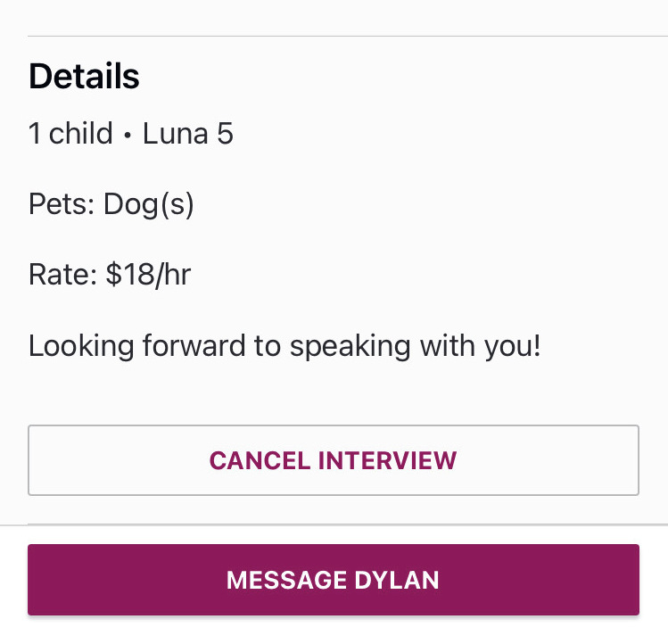This screenshot has height=644, width=668.
Task: Click the word MESSAGE on the bottom button
Action: click(x=286, y=580)
